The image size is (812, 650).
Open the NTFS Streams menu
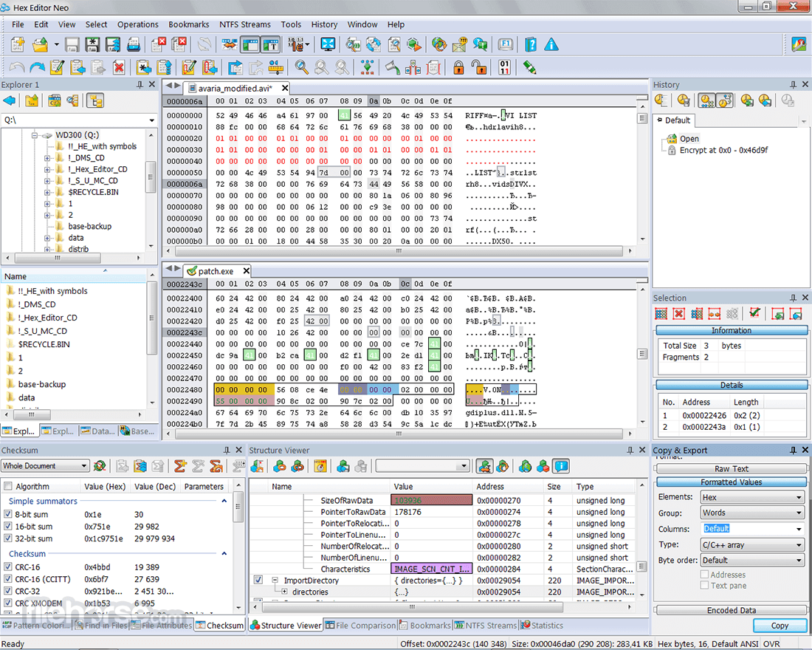pyautogui.click(x=245, y=24)
